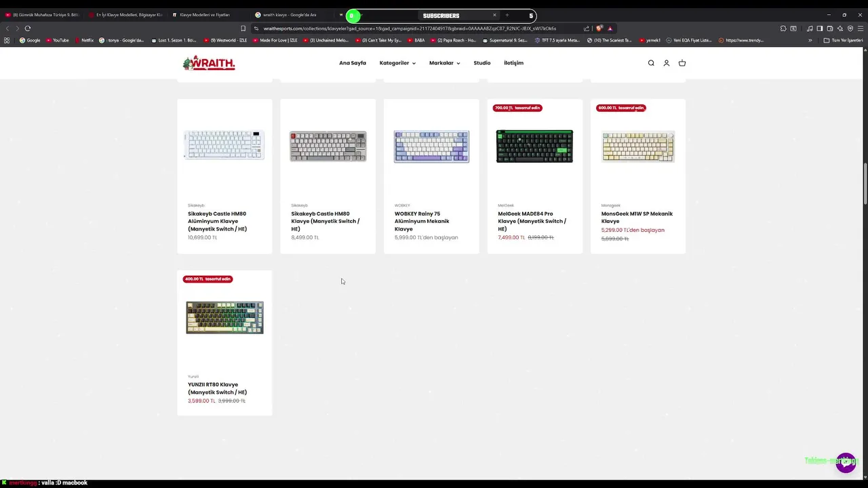Click white Castle HM80 Alüminyum keyboard image
This screenshot has height=488, width=868.
click(224, 146)
